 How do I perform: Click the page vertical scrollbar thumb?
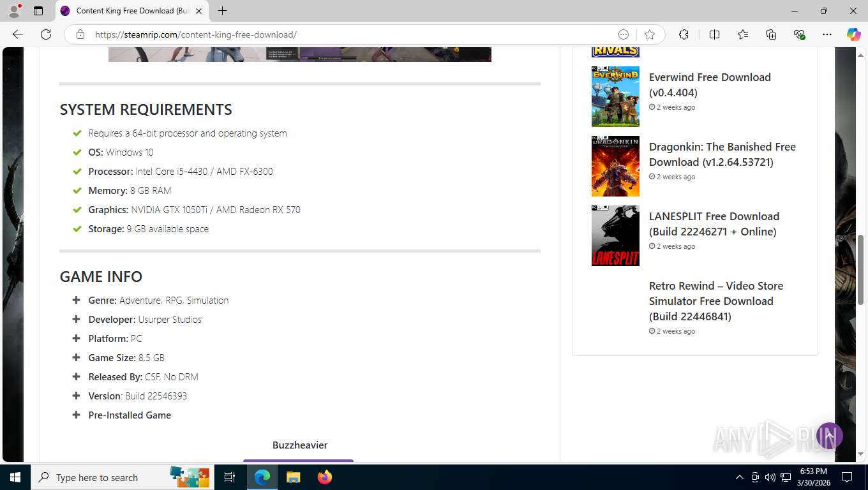(861, 270)
